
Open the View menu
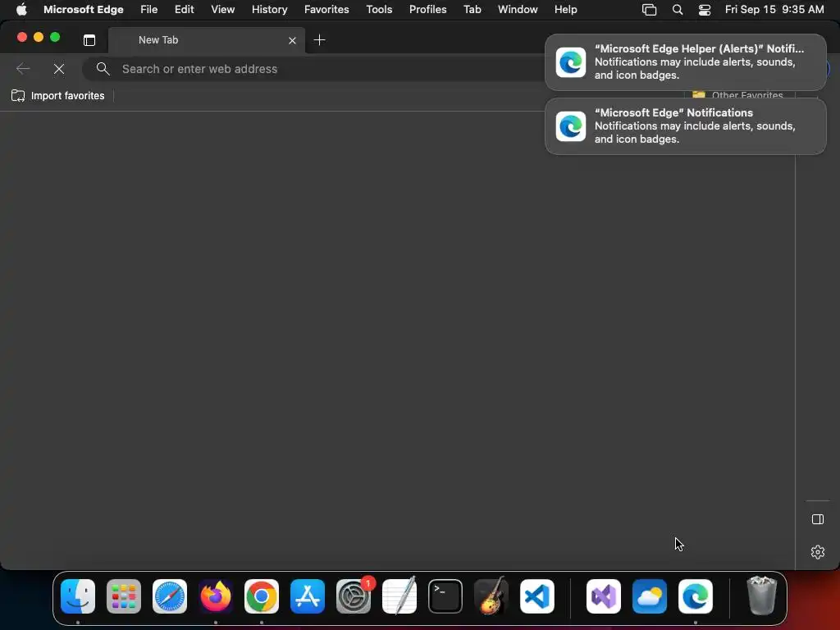tap(223, 10)
